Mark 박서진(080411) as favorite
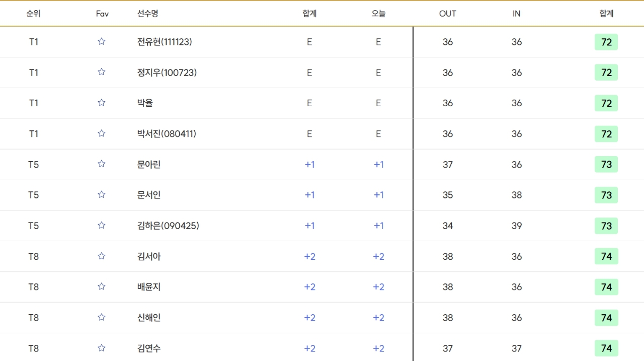This screenshot has width=644, height=361. coord(102,133)
